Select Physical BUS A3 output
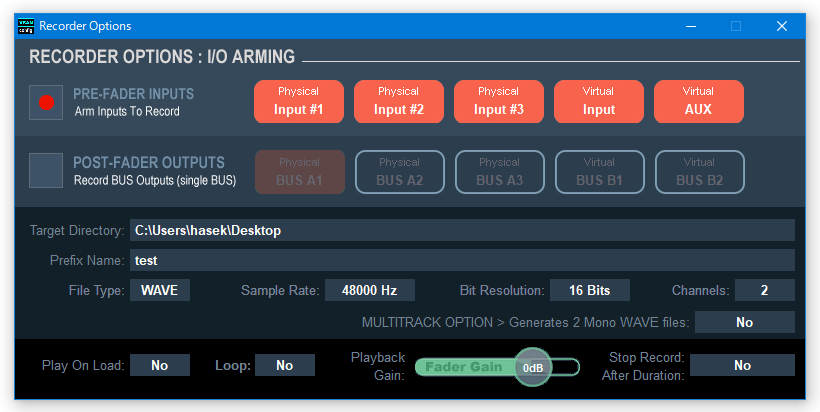The width and height of the screenshot is (820, 412). 500,172
